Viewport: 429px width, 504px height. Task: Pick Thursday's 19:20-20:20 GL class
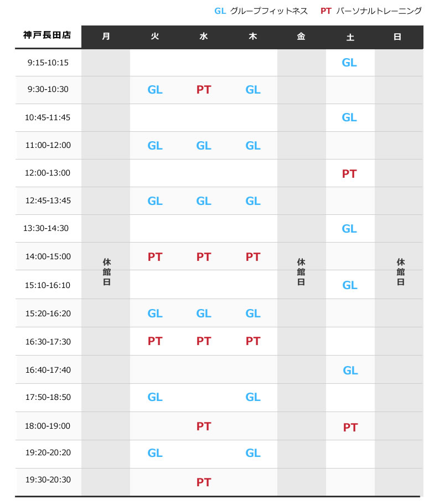tap(253, 453)
